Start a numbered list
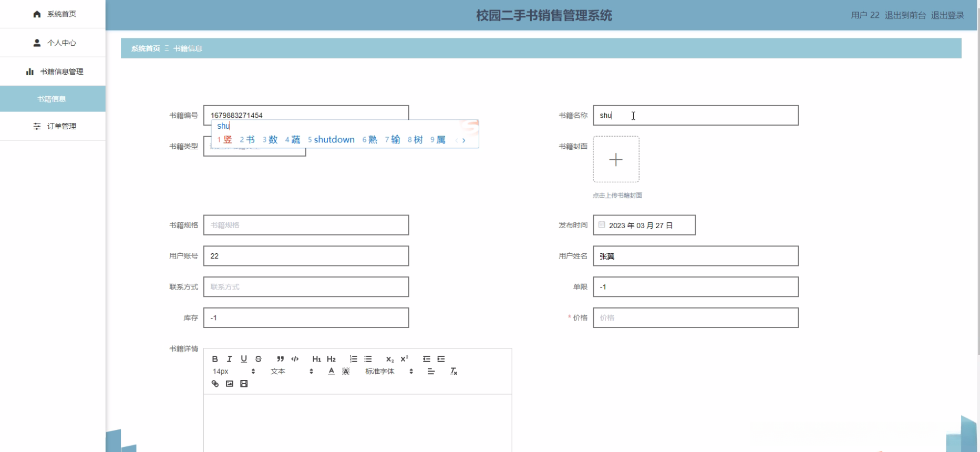The height and width of the screenshot is (452, 980). (353, 359)
